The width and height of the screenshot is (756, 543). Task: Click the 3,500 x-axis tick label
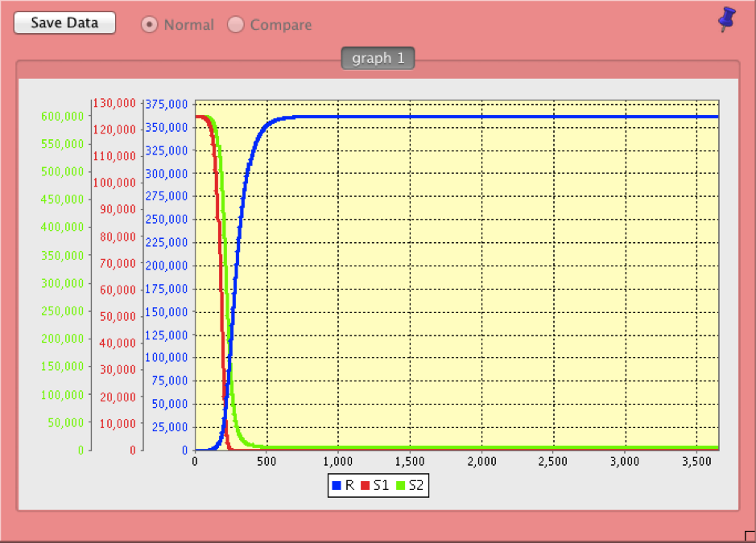tap(696, 461)
